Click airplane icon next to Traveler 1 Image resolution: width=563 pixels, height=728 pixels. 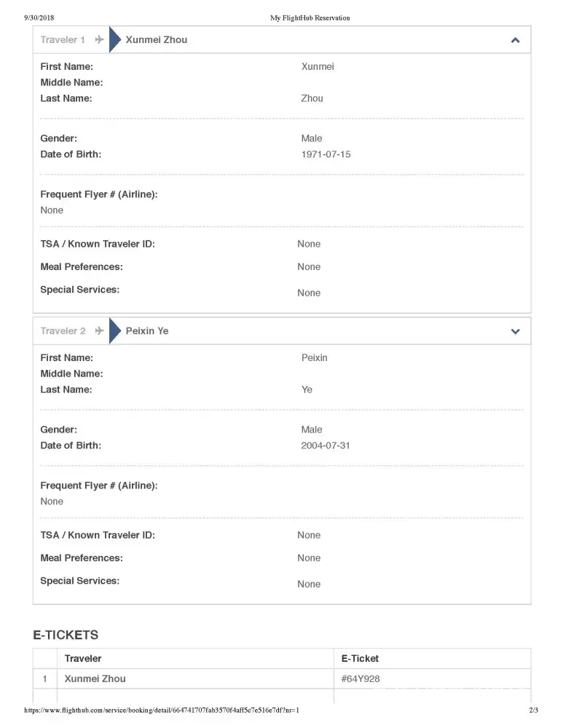(x=100, y=40)
